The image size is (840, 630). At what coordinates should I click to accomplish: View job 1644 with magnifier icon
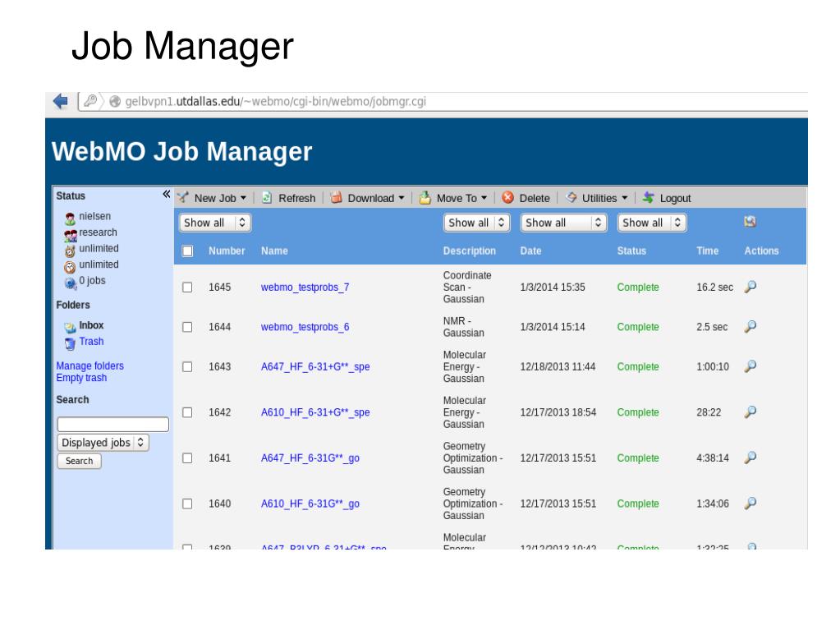(750, 326)
